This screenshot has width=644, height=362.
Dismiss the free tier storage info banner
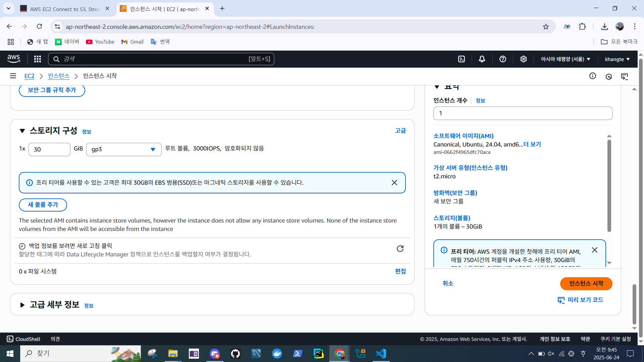point(394,183)
